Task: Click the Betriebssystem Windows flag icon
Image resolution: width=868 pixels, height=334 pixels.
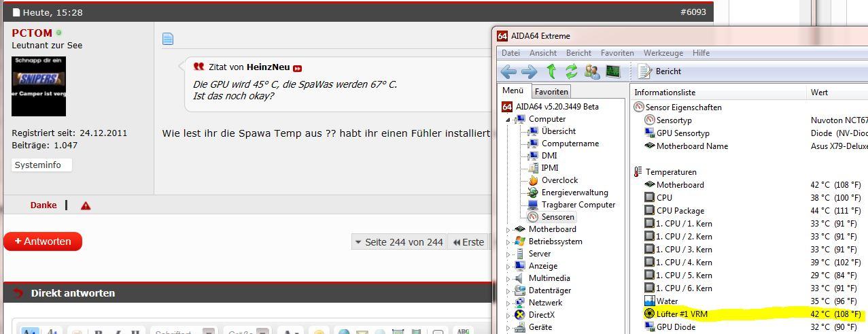Action: pos(520,241)
